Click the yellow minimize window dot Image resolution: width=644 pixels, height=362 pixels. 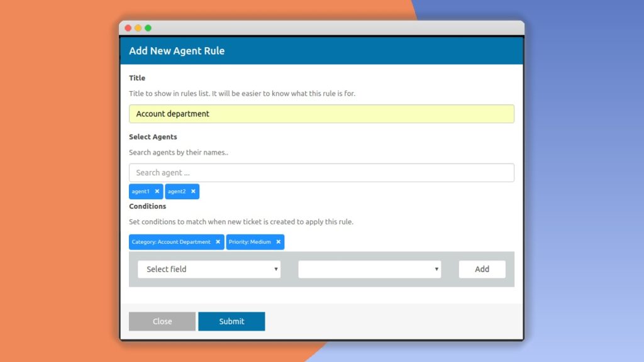coord(138,28)
